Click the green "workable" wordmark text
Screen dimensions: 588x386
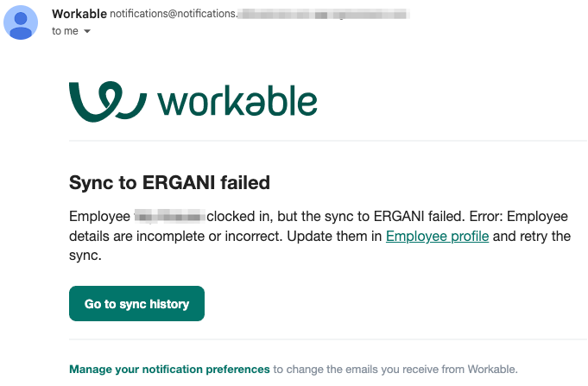(x=237, y=100)
